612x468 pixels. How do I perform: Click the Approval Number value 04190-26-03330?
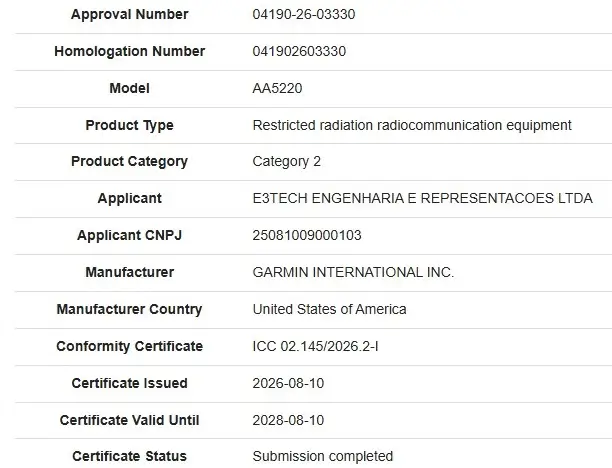point(304,14)
